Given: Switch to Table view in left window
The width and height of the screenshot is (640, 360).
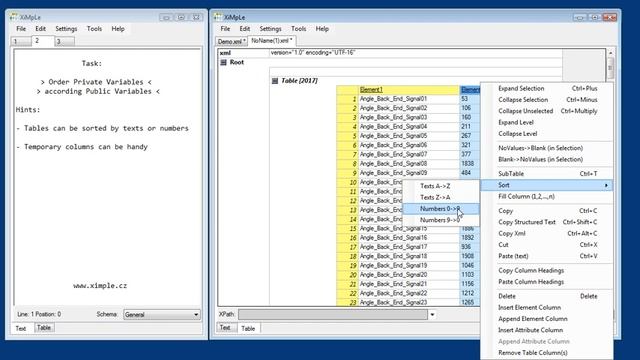Looking at the screenshot, I should coord(44,328).
